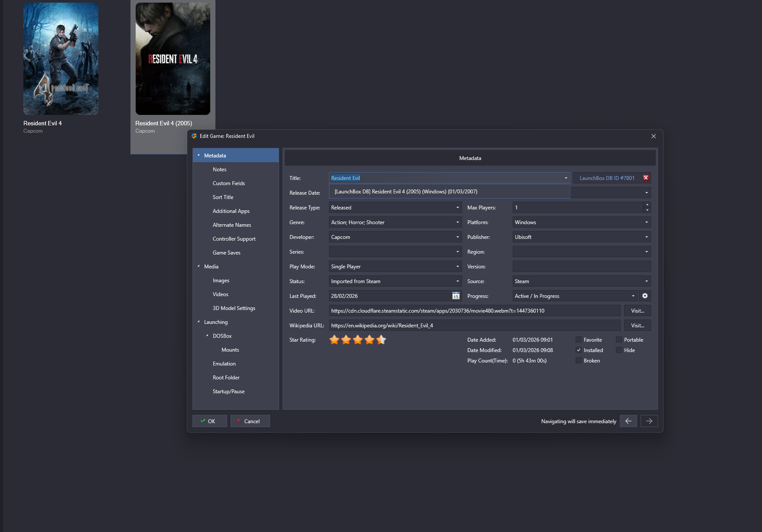The height and width of the screenshot is (532, 762).
Task: Uncheck the Installed checkbox
Action: point(579,350)
